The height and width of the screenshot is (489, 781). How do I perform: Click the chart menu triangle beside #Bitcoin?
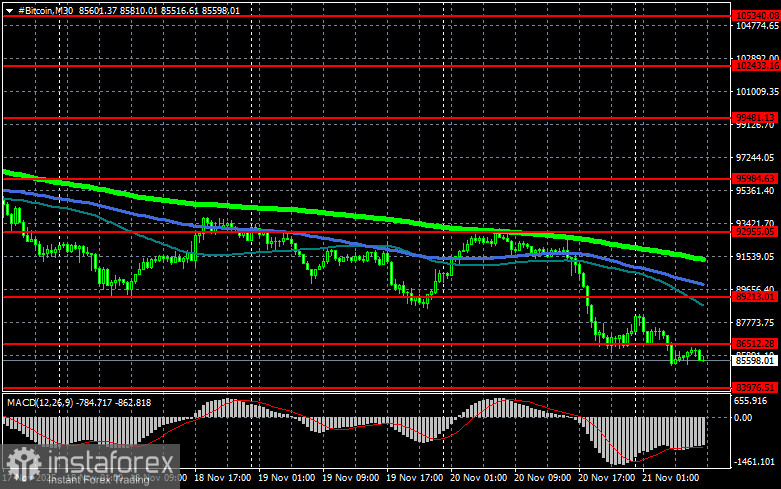[x=6, y=9]
